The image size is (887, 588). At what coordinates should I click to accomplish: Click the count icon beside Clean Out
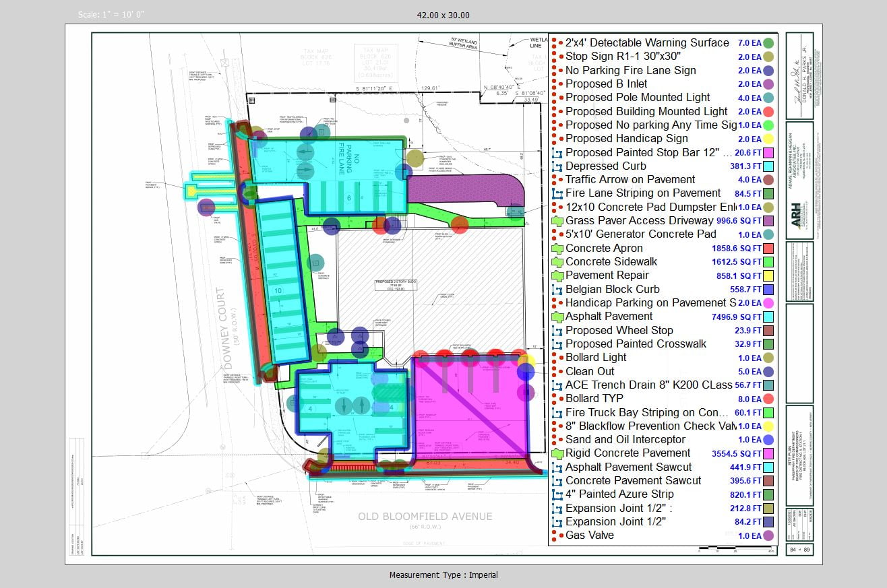click(x=556, y=371)
